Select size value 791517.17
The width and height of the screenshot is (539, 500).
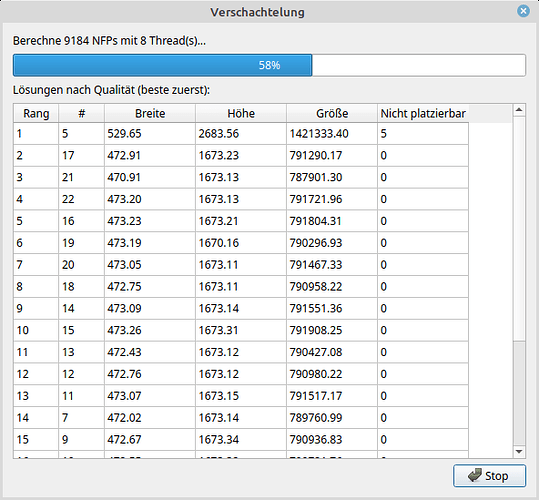click(x=332, y=396)
